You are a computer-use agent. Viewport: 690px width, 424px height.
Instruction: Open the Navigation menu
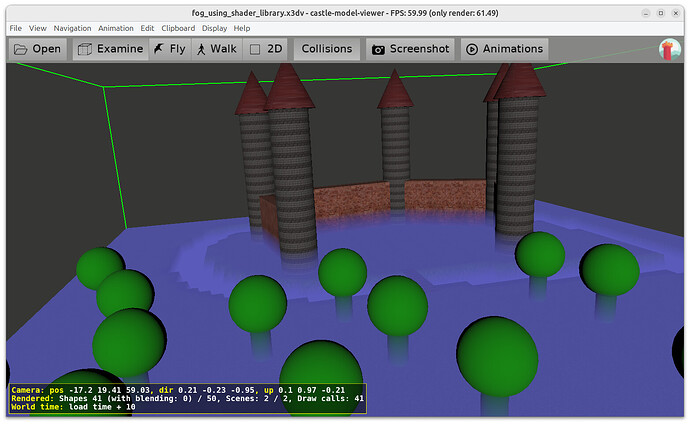[x=72, y=28]
